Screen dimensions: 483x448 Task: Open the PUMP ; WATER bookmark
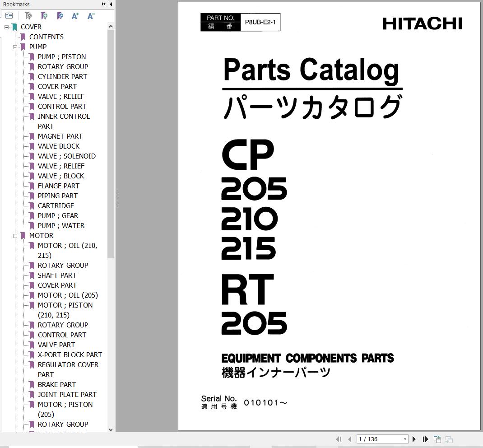pyautogui.click(x=61, y=225)
